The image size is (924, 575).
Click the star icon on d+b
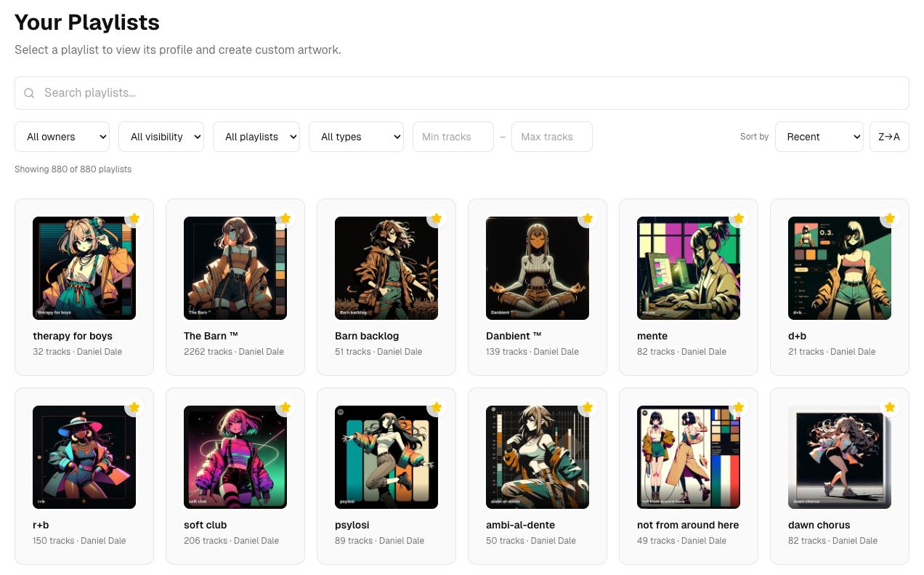coord(889,218)
